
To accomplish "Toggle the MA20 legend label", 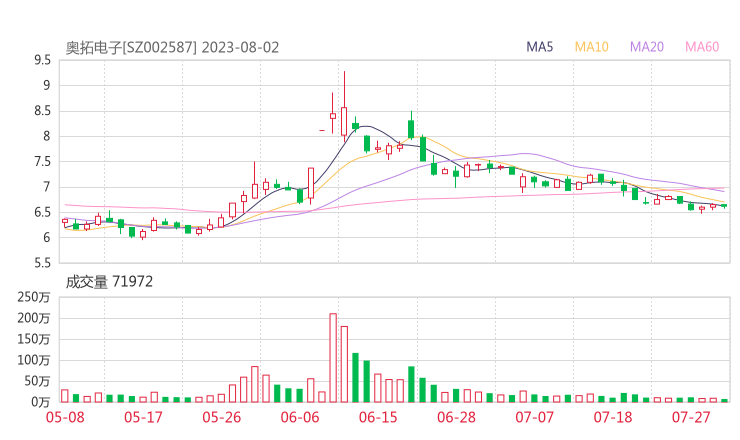I will click(x=647, y=47).
